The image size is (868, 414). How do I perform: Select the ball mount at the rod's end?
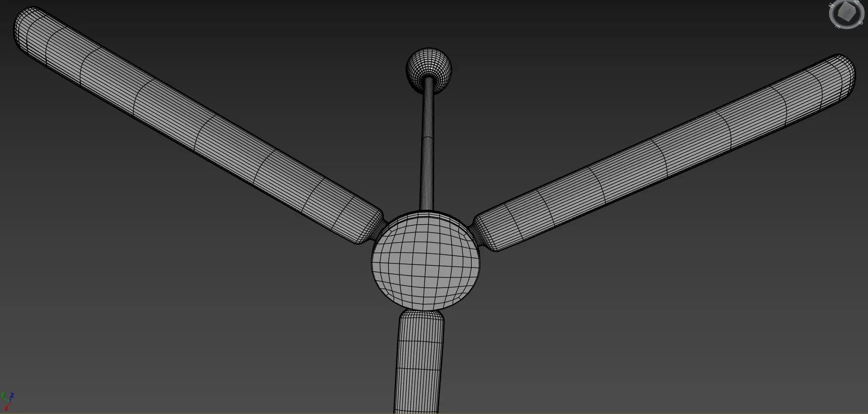tap(429, 66)
